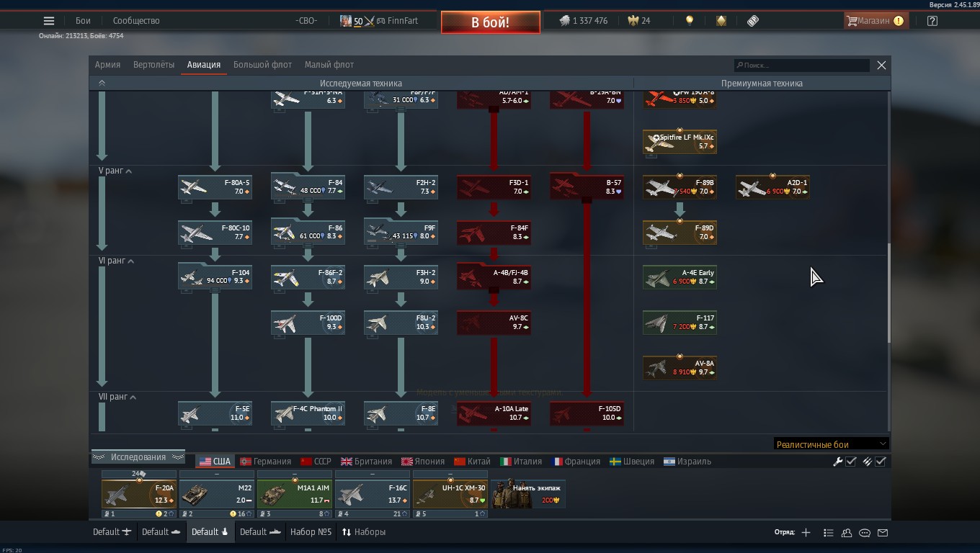The height and width of the screenshot is (553, 980).
Task: Open the contacts friends icon
Action: pyautogui.click(x=847, y=532)
